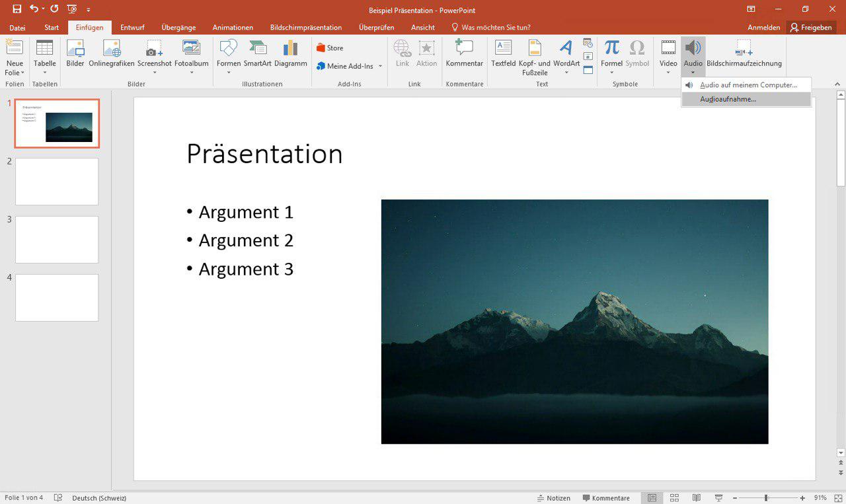846x504 pixels.
Task: Save presentation using quick access icon
Action: [17, 9]
